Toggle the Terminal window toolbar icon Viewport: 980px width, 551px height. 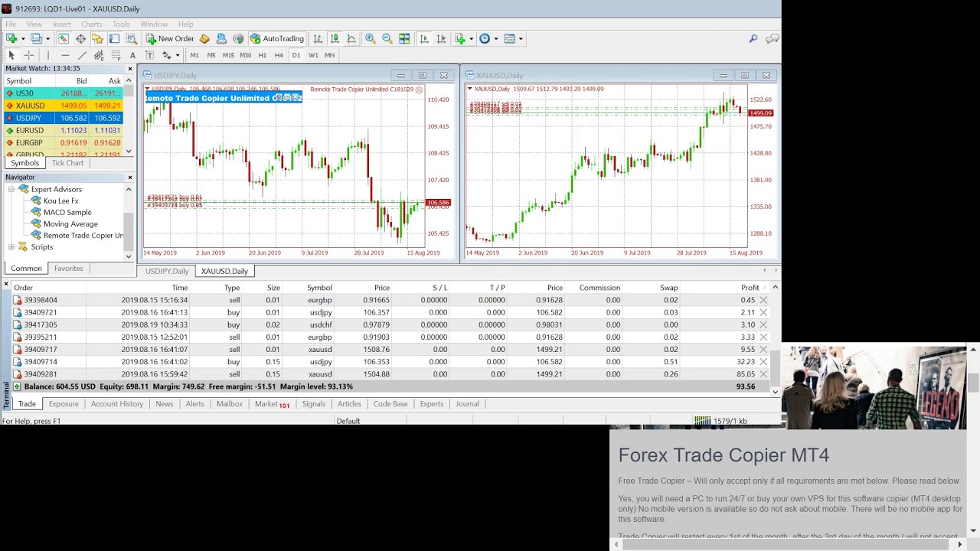[x=114, y=38]
